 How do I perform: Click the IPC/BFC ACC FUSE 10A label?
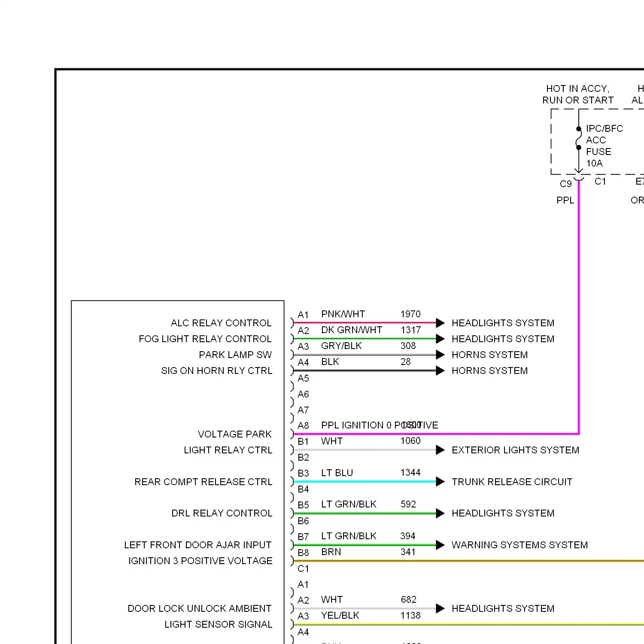[605, 146]
